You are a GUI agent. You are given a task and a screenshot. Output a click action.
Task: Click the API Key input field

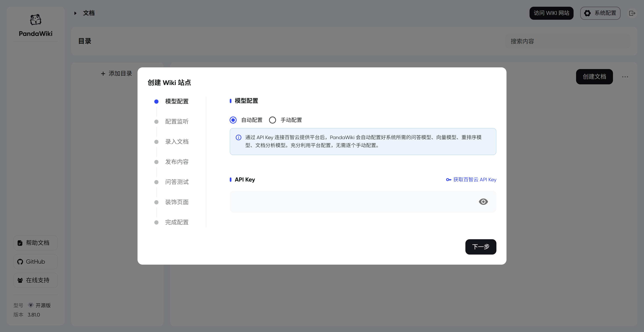click(350, 202)
